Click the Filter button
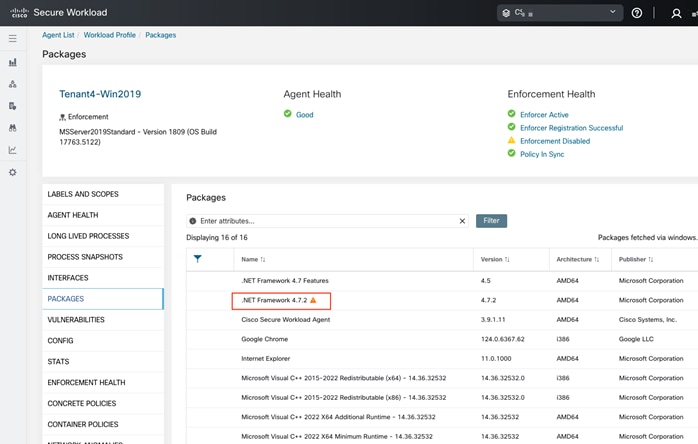The image size is (698, 444). (491, 221)
